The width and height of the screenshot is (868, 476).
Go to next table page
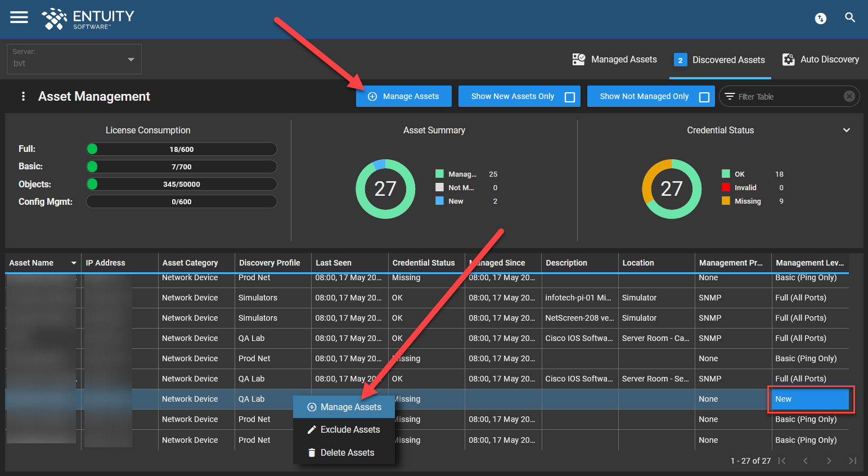829,461
